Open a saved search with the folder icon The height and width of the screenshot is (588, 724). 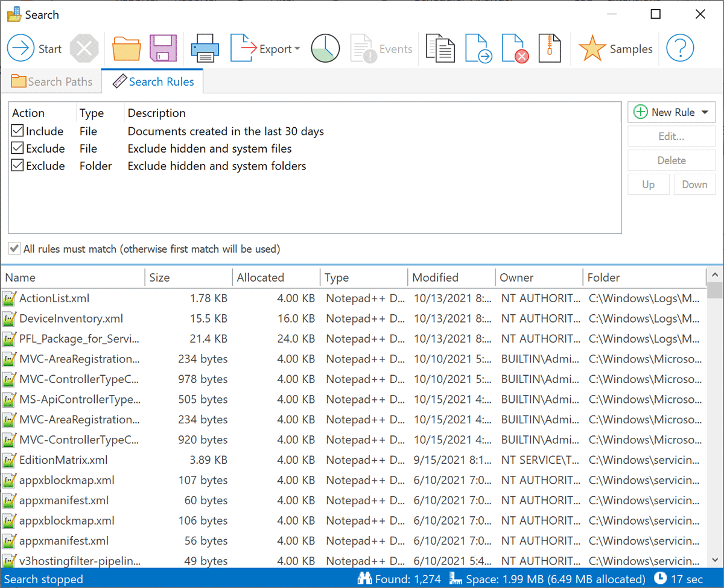click(126, 48)
